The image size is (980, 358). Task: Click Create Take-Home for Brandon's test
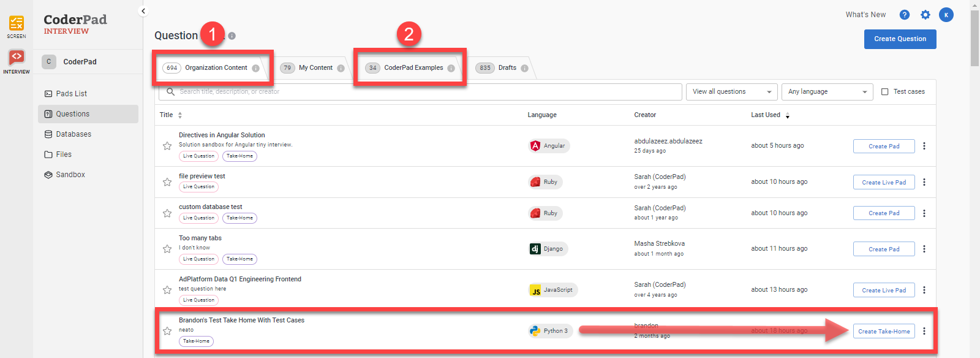coord(884,332)
